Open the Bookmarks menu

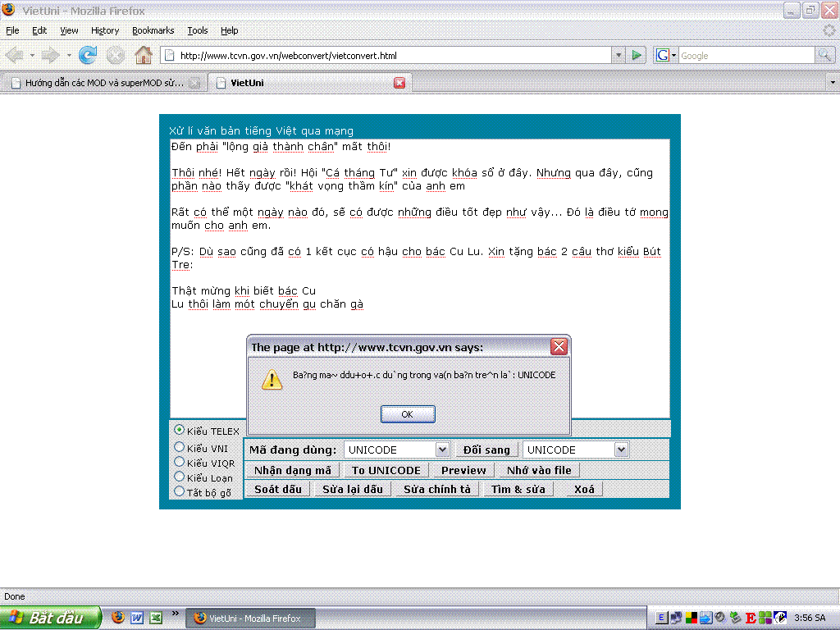pos(153,30)
